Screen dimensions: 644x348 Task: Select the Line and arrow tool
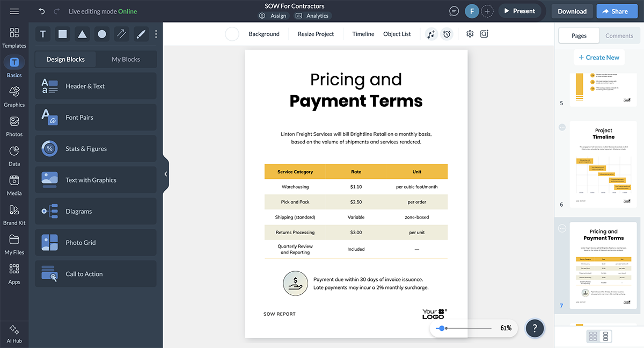click(121, 33)
